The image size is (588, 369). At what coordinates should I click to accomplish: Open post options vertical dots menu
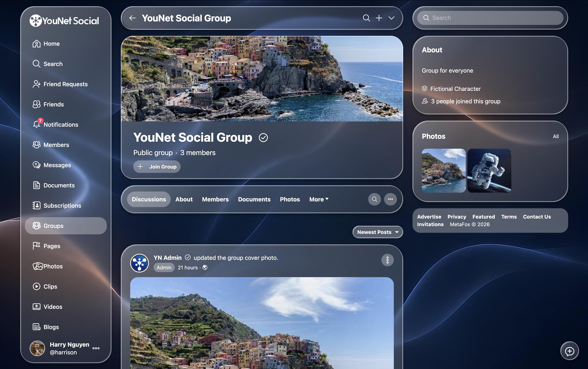tap(387, 260)
